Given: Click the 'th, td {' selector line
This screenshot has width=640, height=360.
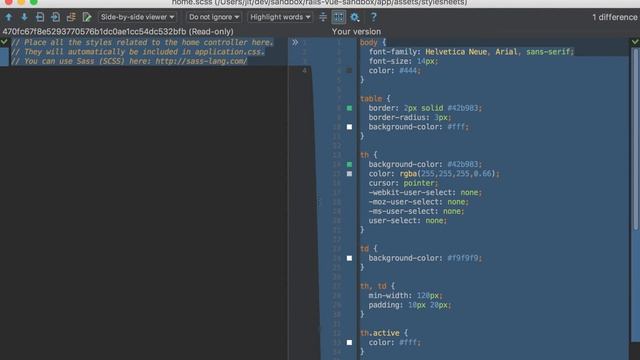Looking at the screenshot, I should (377, 286).
